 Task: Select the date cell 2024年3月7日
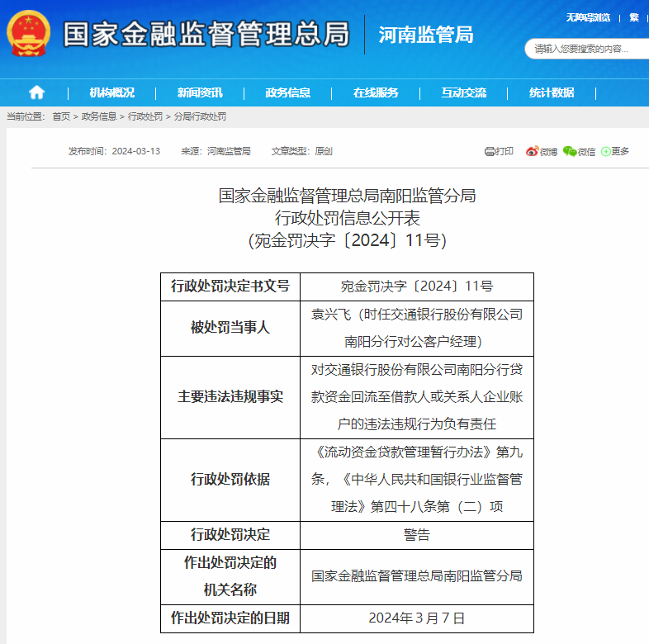pos(417,618)
